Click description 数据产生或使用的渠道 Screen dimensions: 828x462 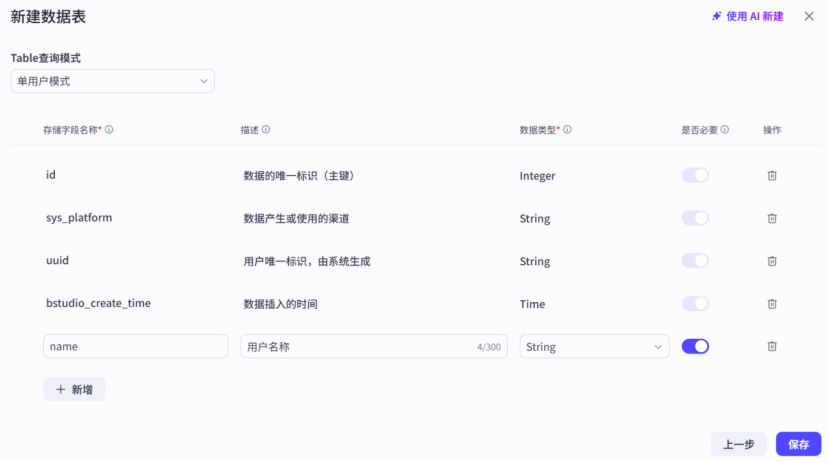[x=296, y=219]
